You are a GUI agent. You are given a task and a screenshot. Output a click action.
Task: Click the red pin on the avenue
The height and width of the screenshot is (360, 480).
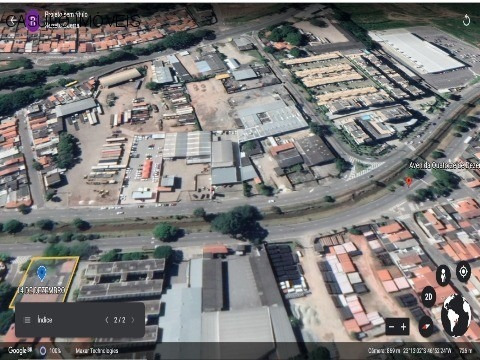tap(409, 182)
